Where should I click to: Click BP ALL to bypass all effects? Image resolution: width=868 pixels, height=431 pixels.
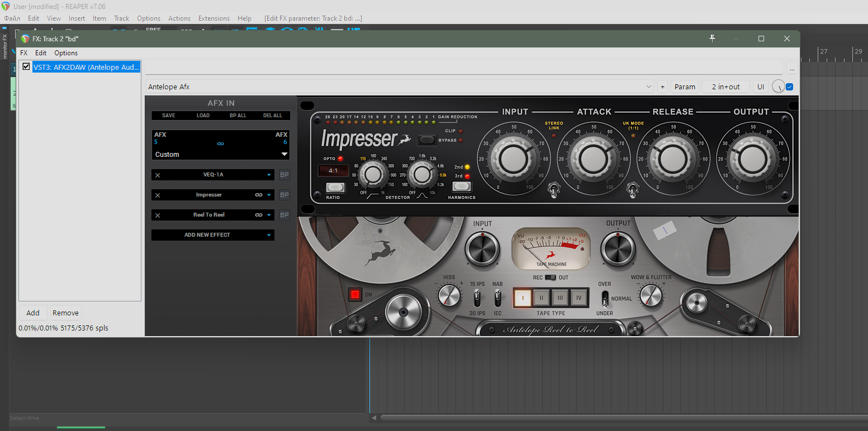click(x=238, y=116)
